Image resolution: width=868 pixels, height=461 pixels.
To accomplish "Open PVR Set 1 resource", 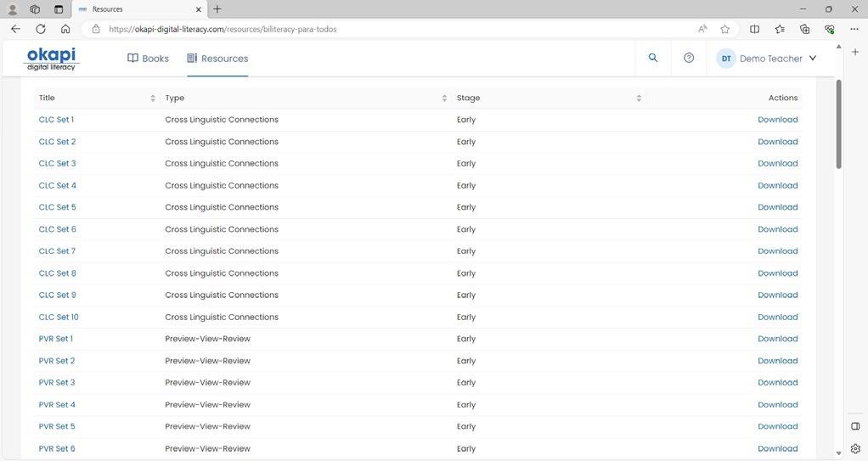I will pos(56,339).
